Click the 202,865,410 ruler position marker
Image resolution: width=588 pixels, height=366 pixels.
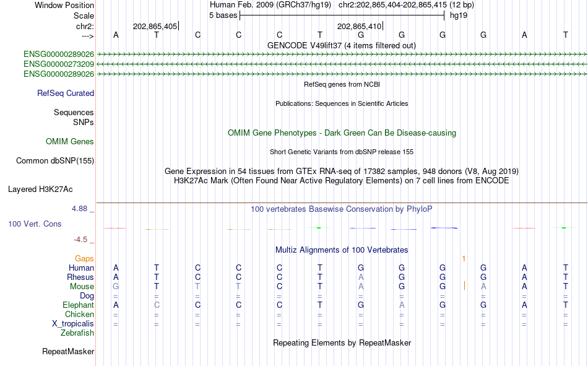[359, 26]
